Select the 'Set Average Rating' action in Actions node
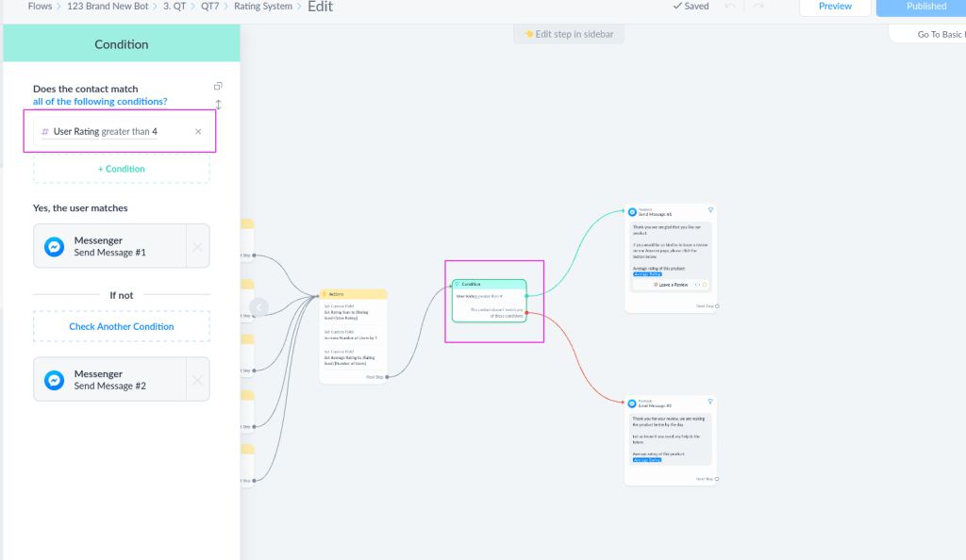The image size is (966, 560). [x=349, y=357]
